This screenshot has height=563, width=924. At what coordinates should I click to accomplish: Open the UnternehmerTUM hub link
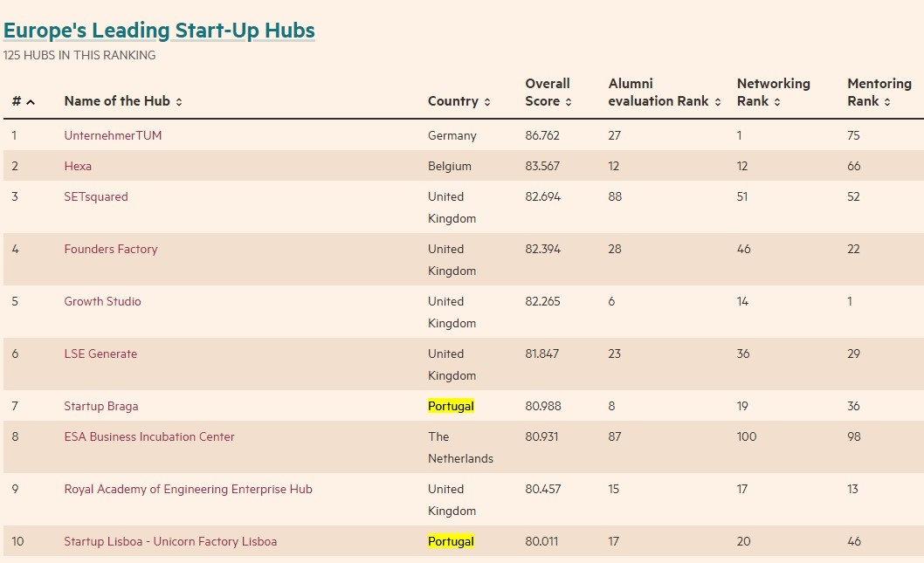pos(113,135)
